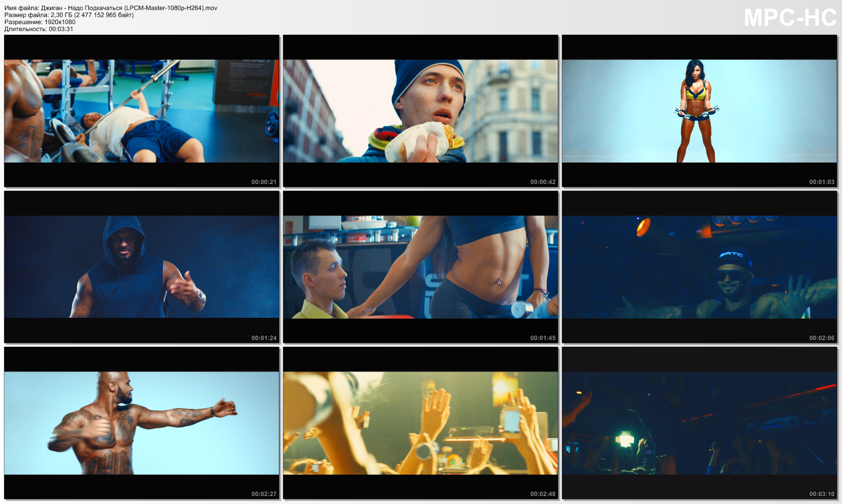Open the frame of woman's abs beside seated man
This screenshot has width=842, height=504.
[420, 267]
